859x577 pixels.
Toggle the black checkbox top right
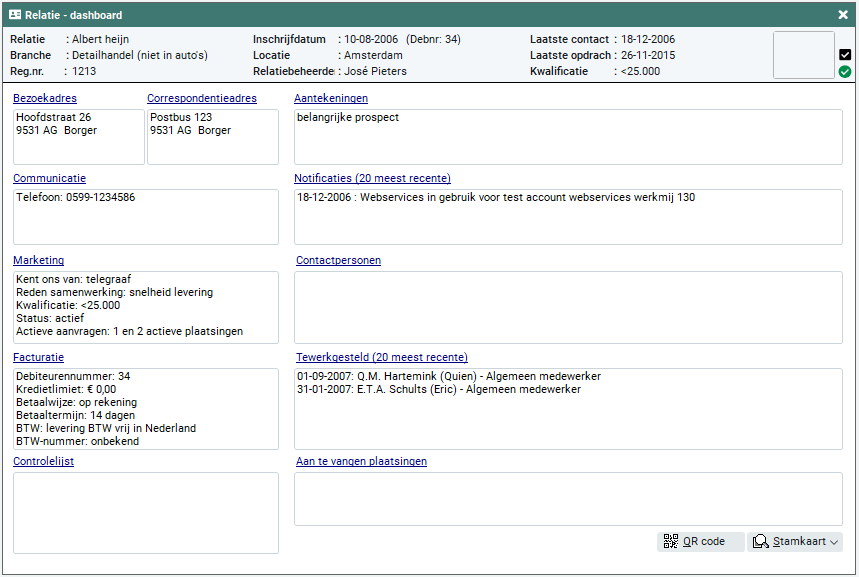coord(845,55)
